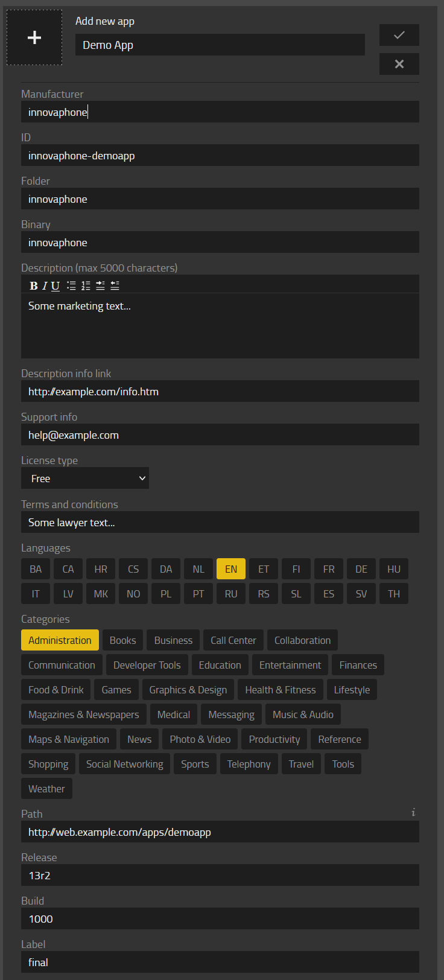444x980 pixels.
Task: Decrease indent in description editor
Action: click(x=115, y=286)
